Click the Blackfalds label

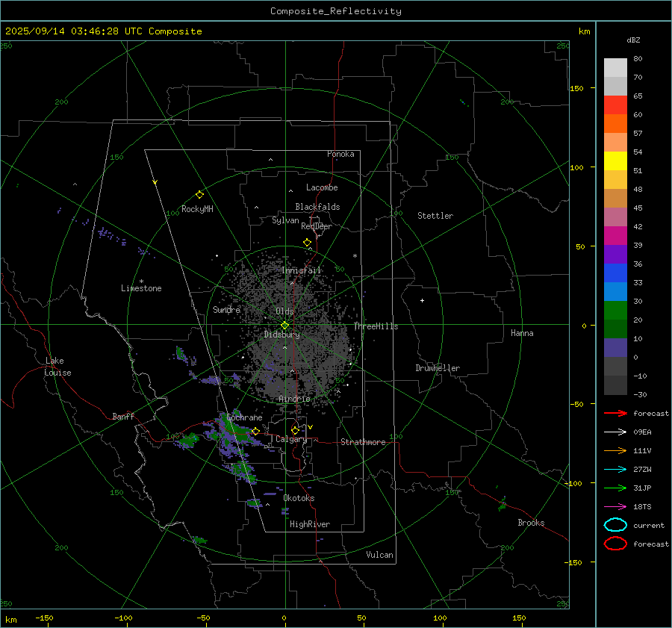[x=317, y=207]
